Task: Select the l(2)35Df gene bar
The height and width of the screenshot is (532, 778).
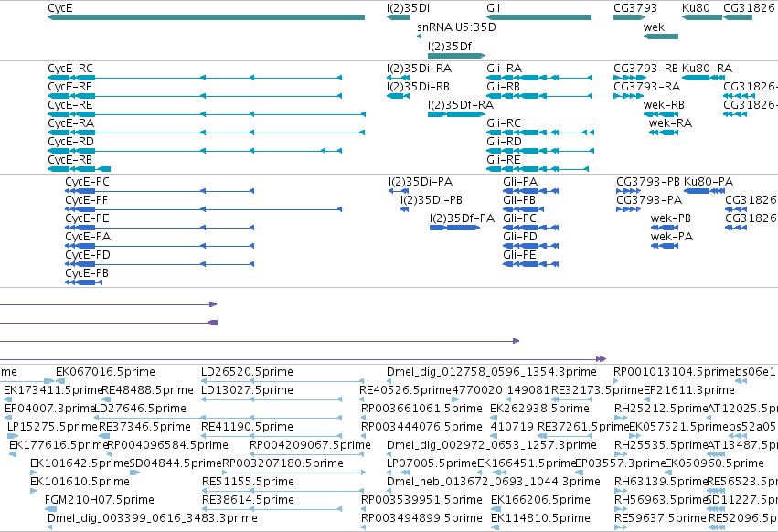Action: (x=456, y=56)
